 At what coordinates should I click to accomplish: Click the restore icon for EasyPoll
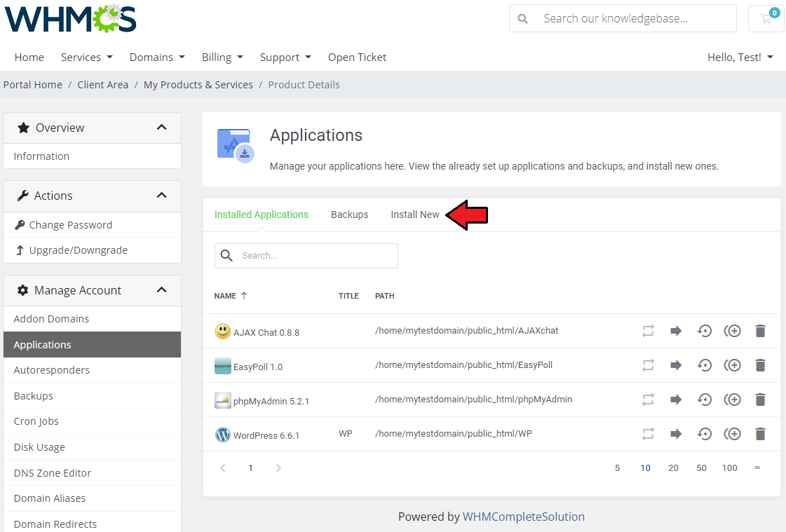(x=704, y=365)
